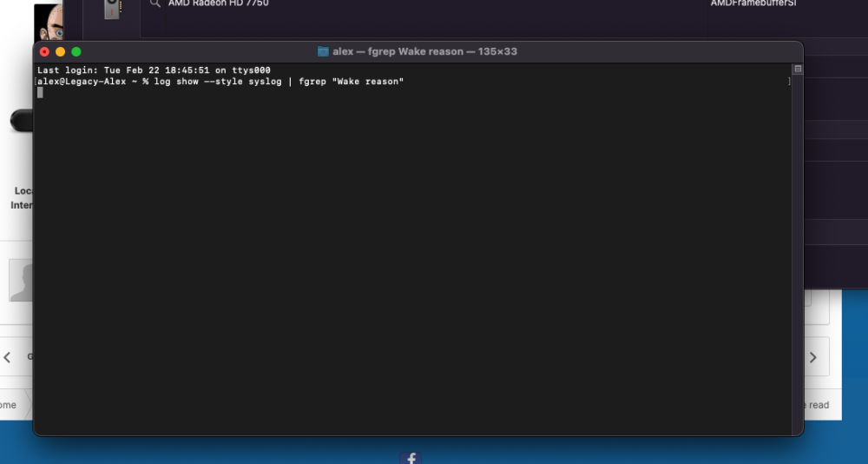This screenshot has width=868, height=464.
Task: Click the cartoon avatar in the browser page
Action: click(x=48, y=23)
